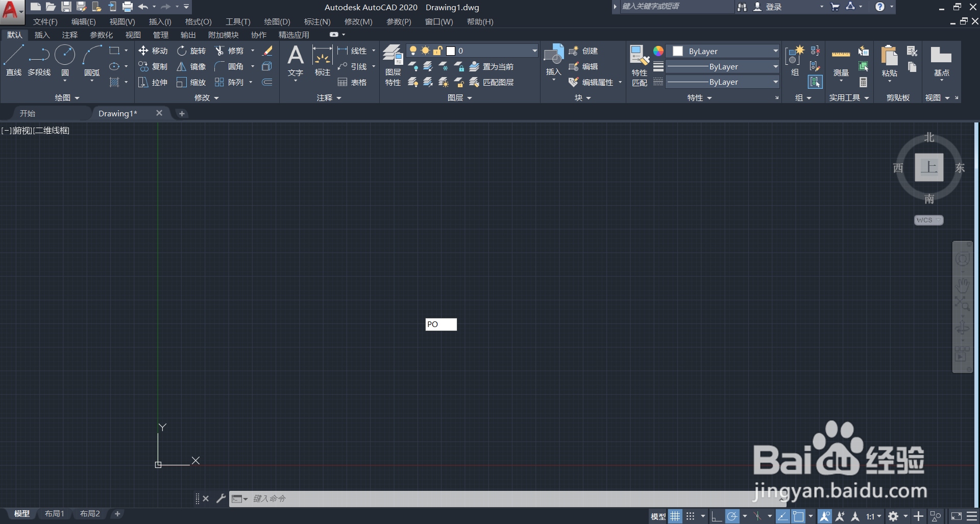
Task: Expand the 绘图 (Draw) panel
Action: pos(67,97)
